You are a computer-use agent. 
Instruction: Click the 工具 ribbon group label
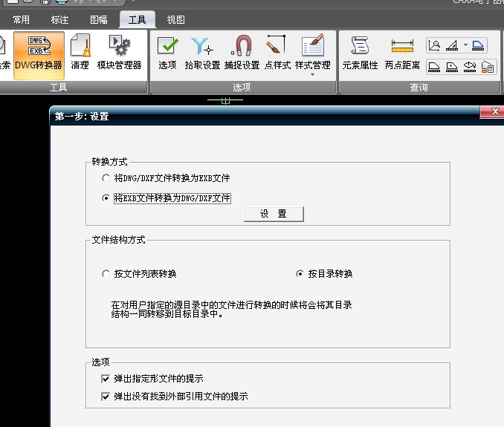tap(59, 88)
